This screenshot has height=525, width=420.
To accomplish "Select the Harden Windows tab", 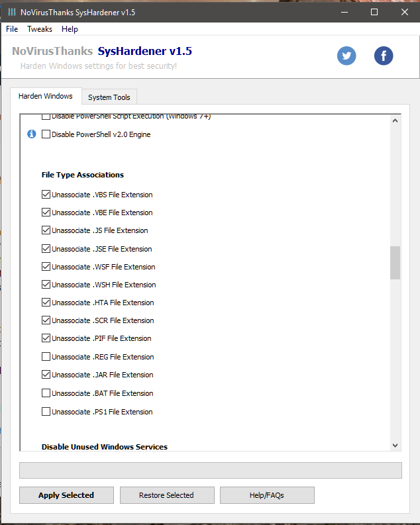I will (46, 96).
